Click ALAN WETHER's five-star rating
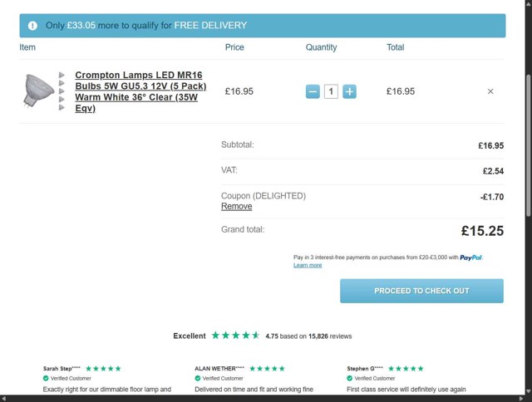 pyautogui.click(x=267, y=369)
